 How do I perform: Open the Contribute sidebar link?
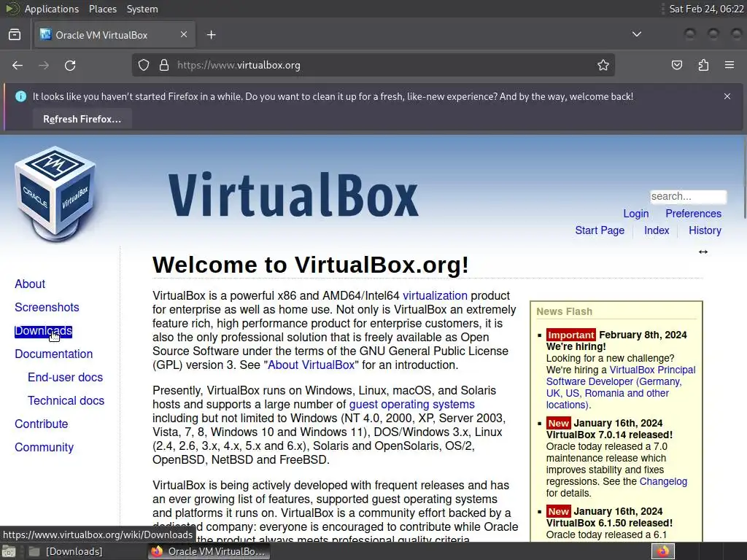pyautogui.click(x=42, y=424)
